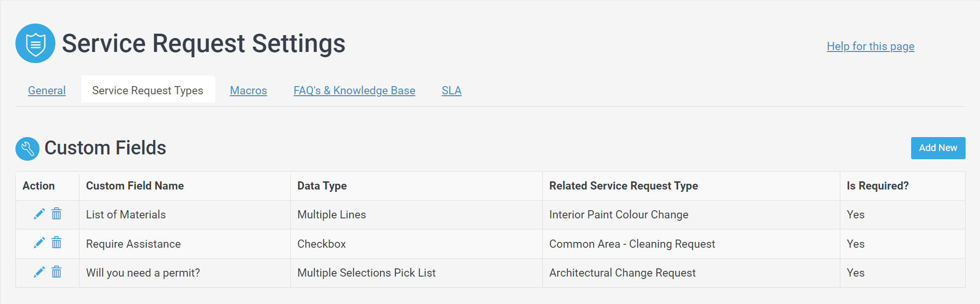Screen dimensions: 980x304
Task: Click trash icon for Require Assistance row
Action: [x=56, y=243]
